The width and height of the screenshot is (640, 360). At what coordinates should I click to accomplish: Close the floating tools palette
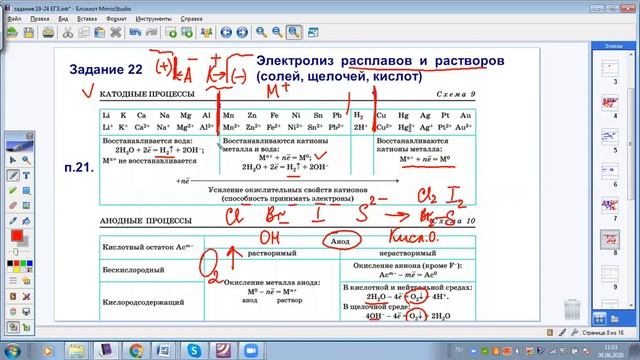(x=29, y=136)
